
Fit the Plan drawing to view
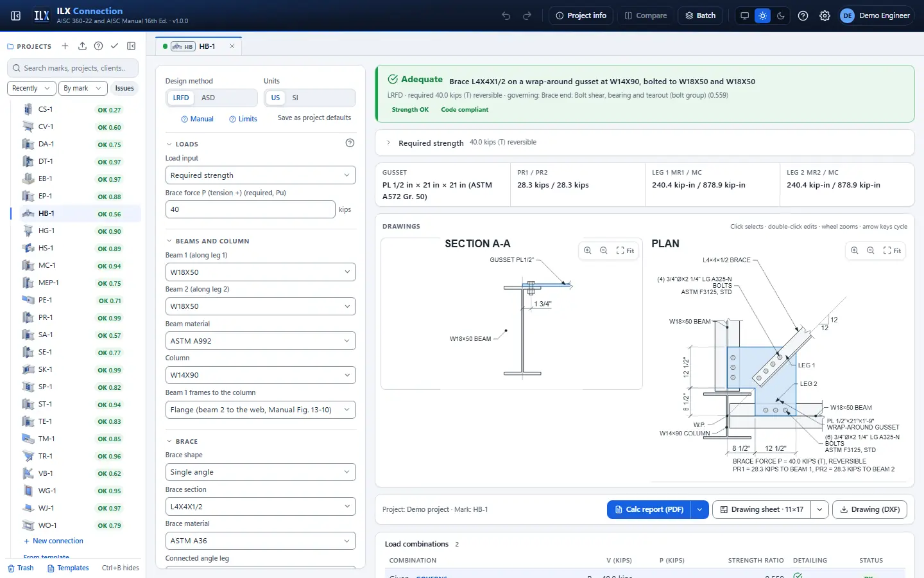tap(892, 250)
